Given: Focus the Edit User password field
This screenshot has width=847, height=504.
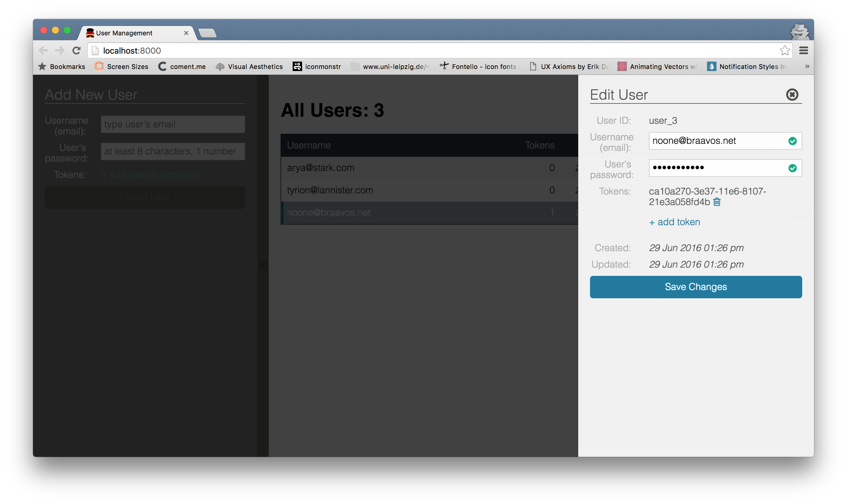Looking at the screenshot, I should [725, 168].
